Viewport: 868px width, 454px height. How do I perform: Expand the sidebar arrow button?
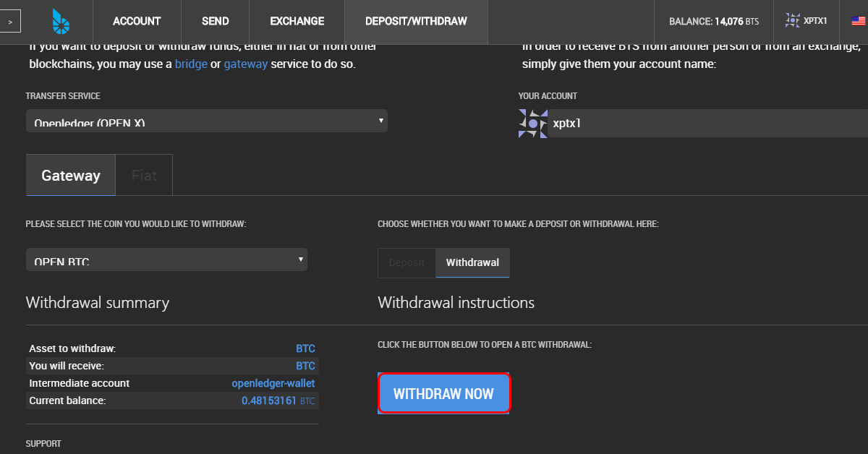[x=10, y=22]
